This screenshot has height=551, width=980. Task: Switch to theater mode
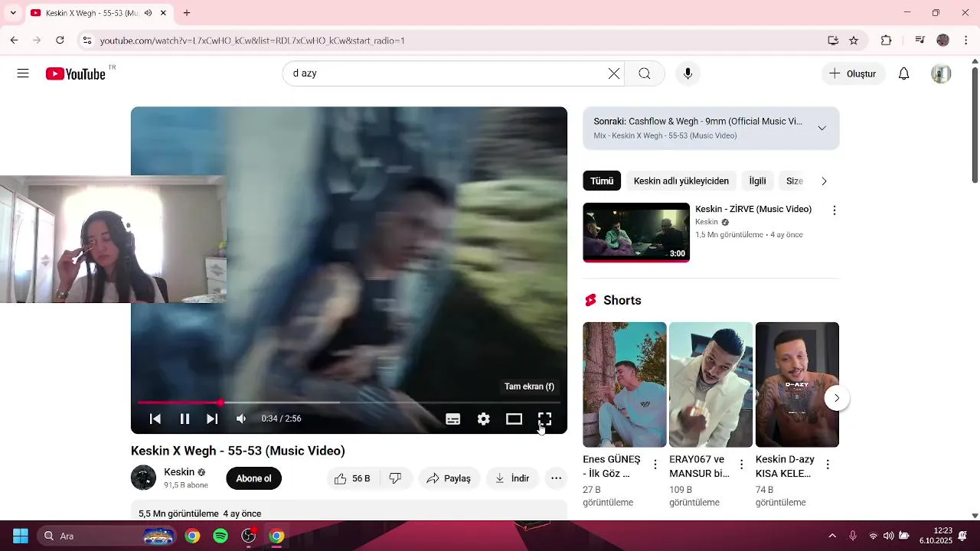point(514,419)
